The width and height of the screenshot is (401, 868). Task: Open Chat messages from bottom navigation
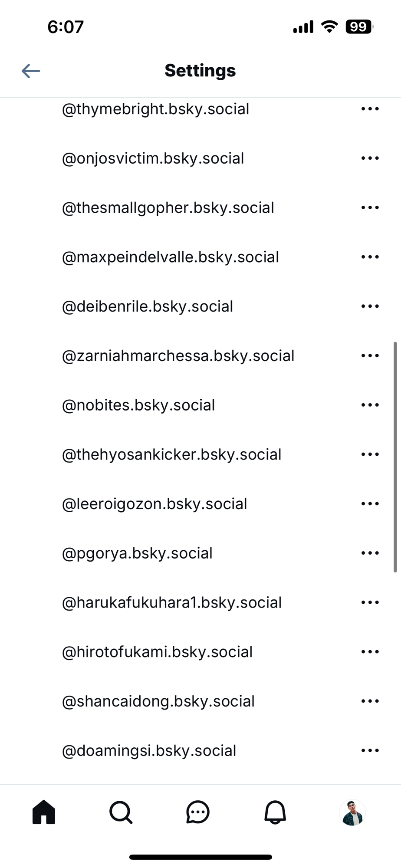pos(198,812)
